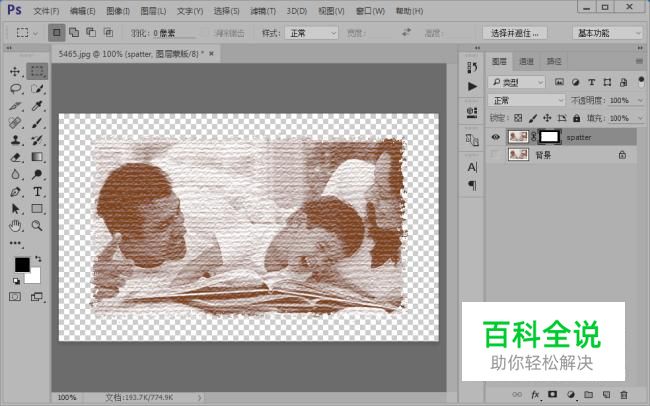
Task: Open the 图像(I) menu
Action: click(118, 11)
